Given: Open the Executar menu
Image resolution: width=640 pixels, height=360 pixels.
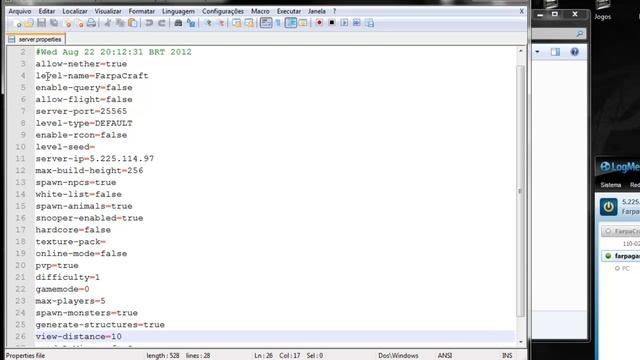Looking at the screenshot, I should click(x=289, y=11).
